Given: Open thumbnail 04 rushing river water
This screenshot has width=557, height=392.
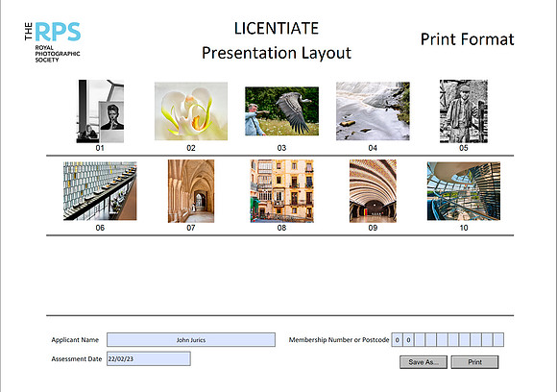Looking at the screenshot, I should point(373,111).
